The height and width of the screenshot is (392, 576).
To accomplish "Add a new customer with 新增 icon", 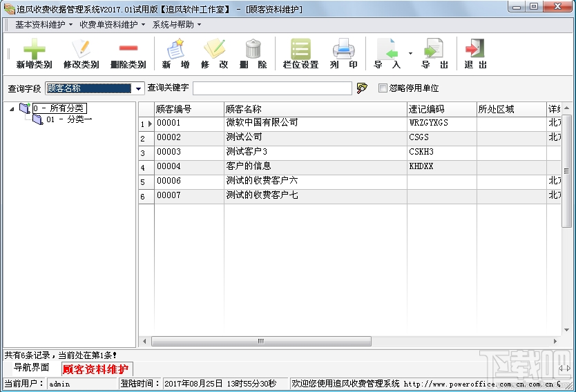I will point(175,49).
